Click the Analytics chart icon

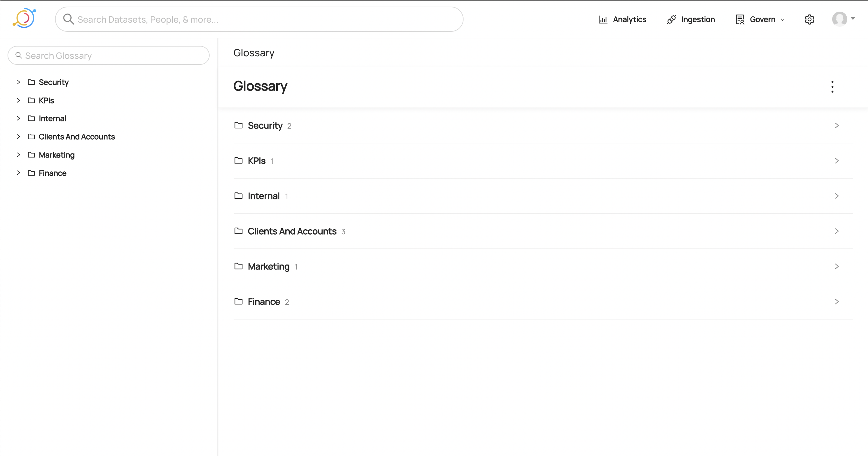[602, 19]
